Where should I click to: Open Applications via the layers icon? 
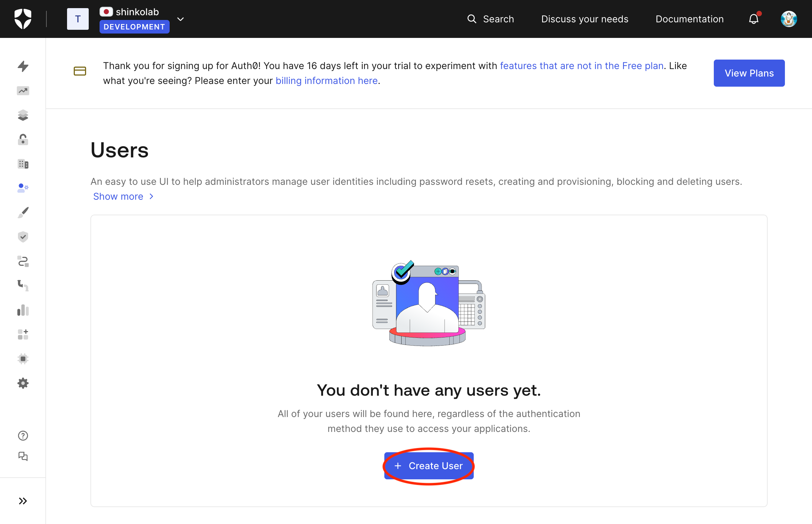(23, 115)
